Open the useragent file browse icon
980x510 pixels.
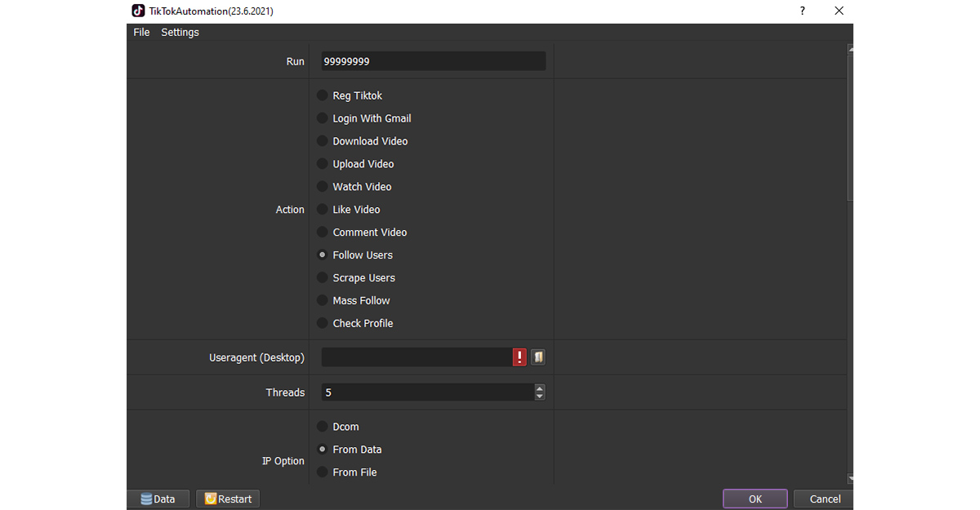pyautogui.click(x=537, y=357)
